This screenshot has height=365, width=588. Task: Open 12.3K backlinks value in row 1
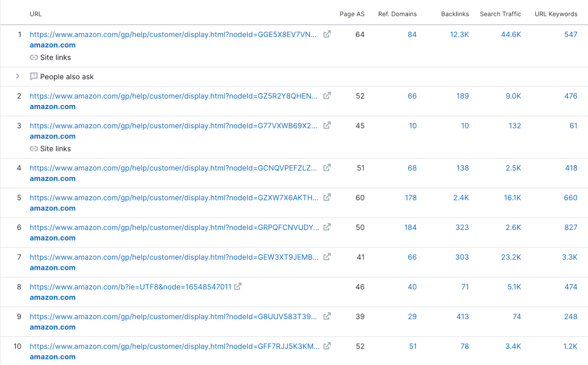(x=459, y=35)
